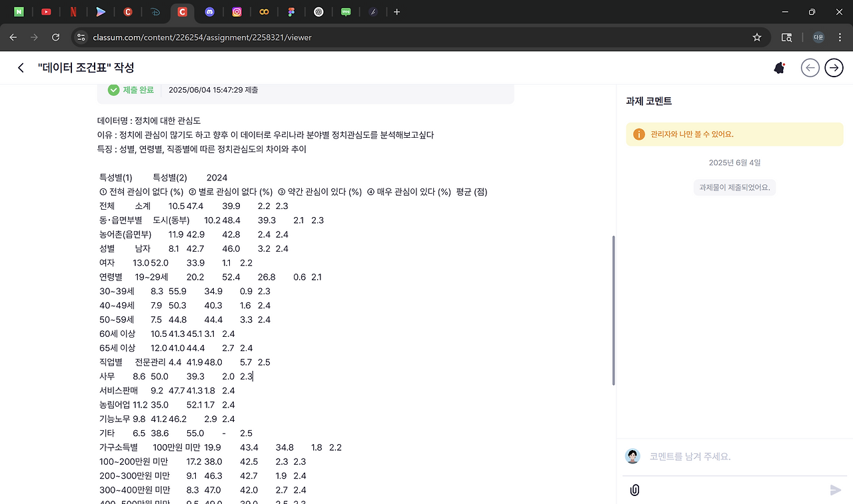Click the 직업별 전문관리 data row
853x504 pixels.
pos(185,362)
